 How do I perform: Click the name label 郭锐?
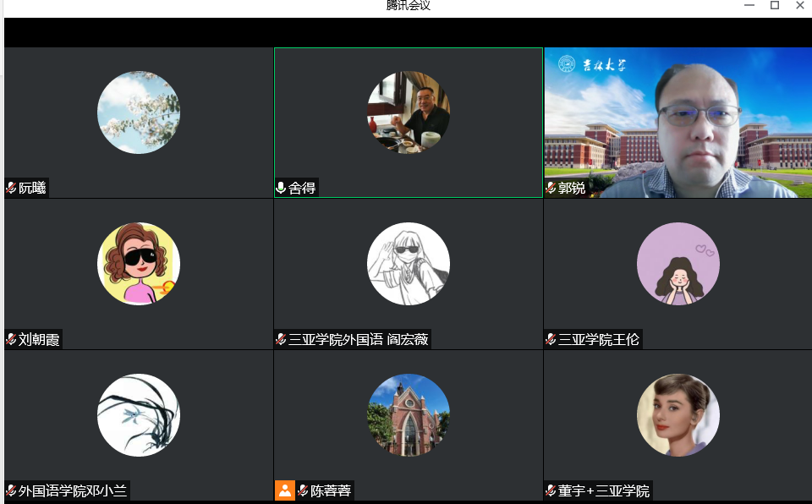(x=572, y=188)
